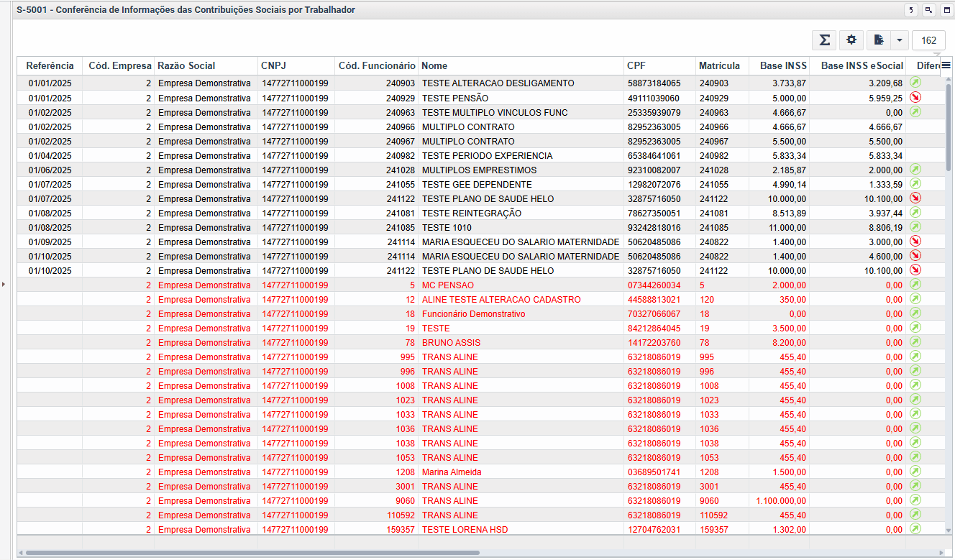Click the record count field showing 162
This screenshot has width=955, height=560.
(928, 40)
